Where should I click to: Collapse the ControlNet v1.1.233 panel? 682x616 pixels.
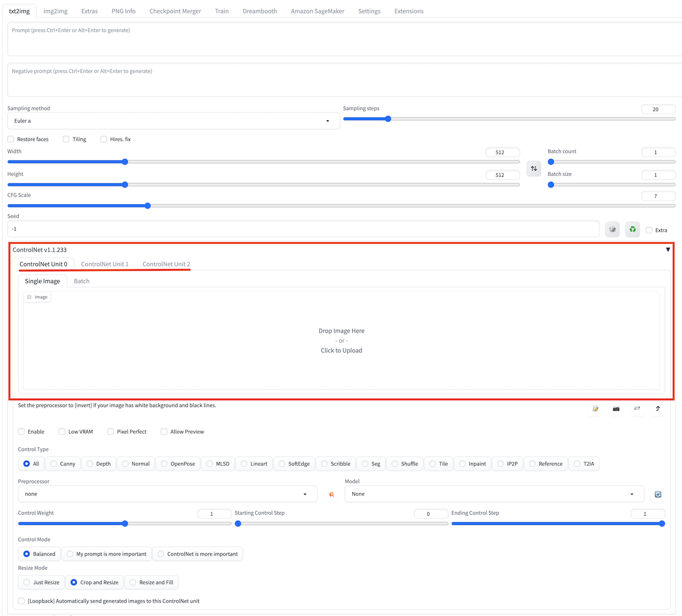click(668, 249)
